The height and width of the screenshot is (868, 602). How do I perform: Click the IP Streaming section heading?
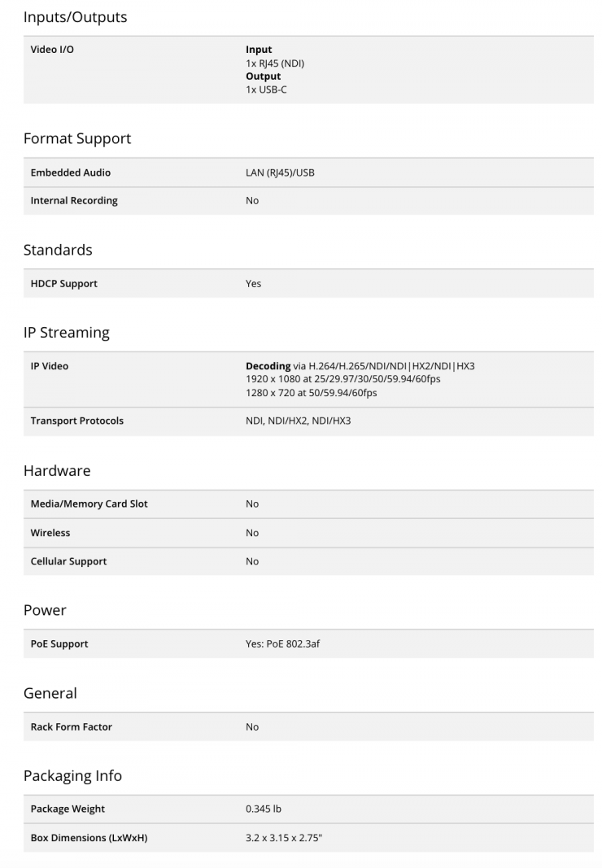(x=67, y=332)
